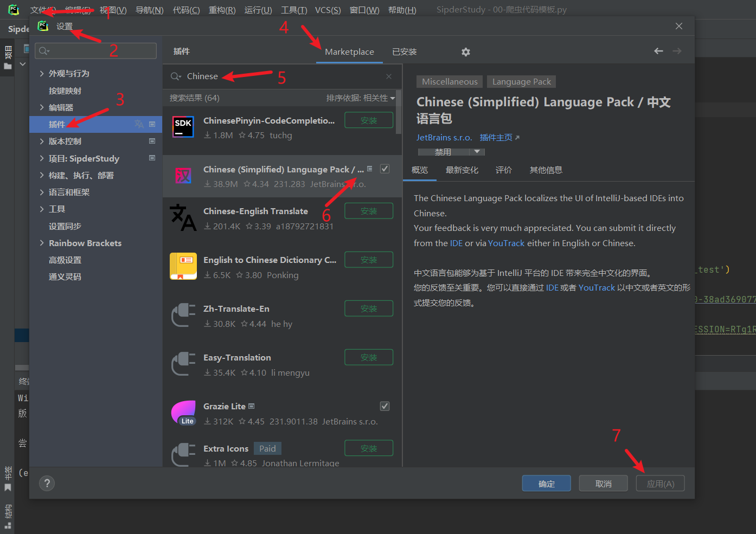Image resolution: width=756 pixels, height=534 pixels.
Task: Click the help question mark button
Action: click(47, 484)
